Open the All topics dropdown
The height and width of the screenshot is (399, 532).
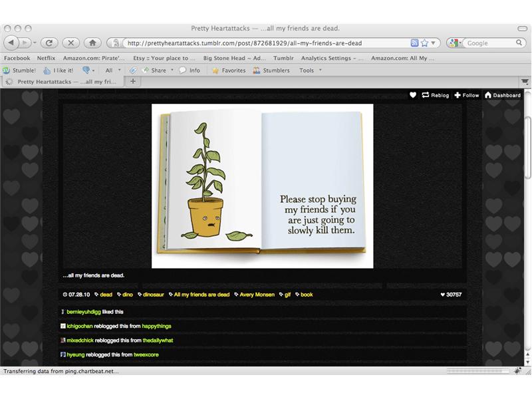point(112,70)
